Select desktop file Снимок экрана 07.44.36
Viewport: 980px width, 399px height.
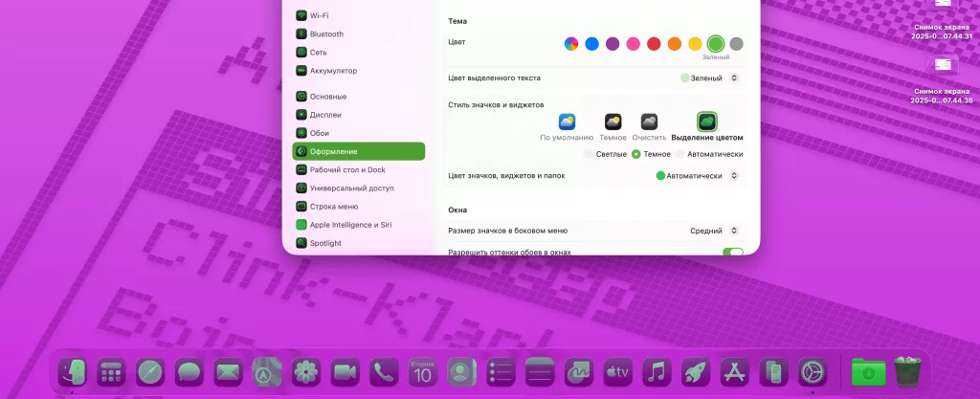[x=942, y=80]
